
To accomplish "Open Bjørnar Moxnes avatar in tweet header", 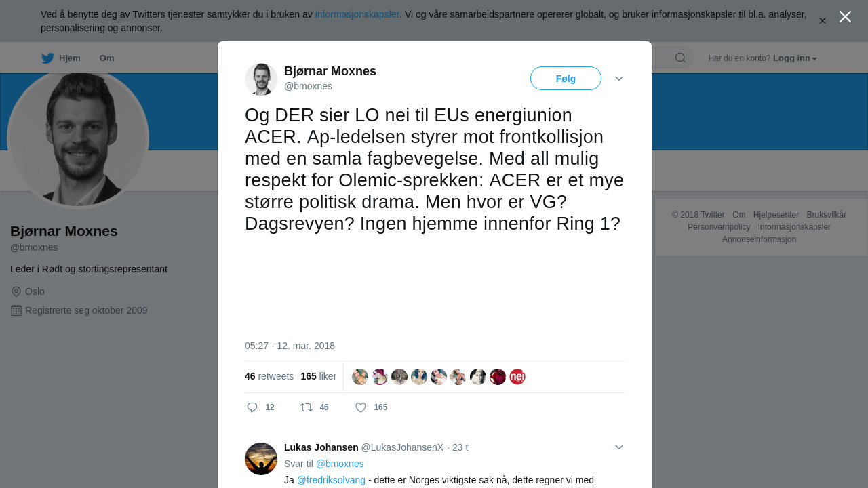I will click(x=261, y=79).
